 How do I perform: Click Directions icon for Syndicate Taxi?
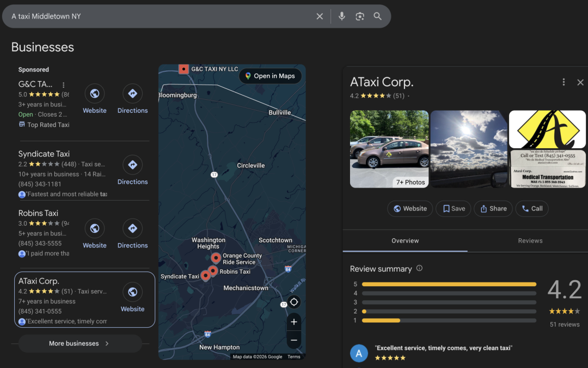coord(132,165)
